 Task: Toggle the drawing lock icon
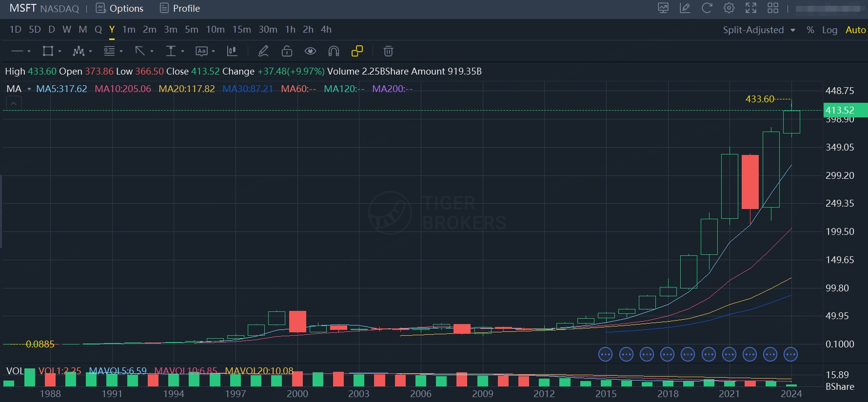287,51
